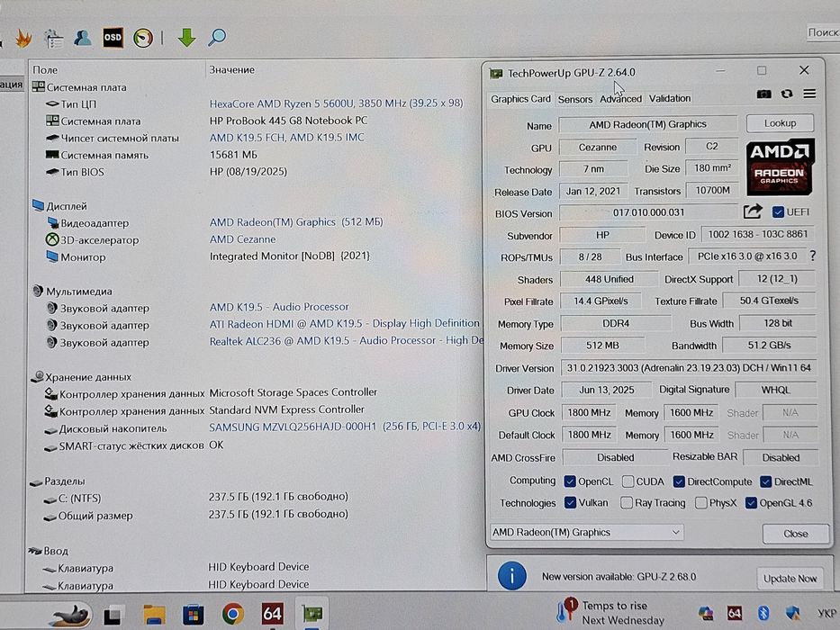
Task: Toggle the Vulkan checkbox
Action: [570, 502]
